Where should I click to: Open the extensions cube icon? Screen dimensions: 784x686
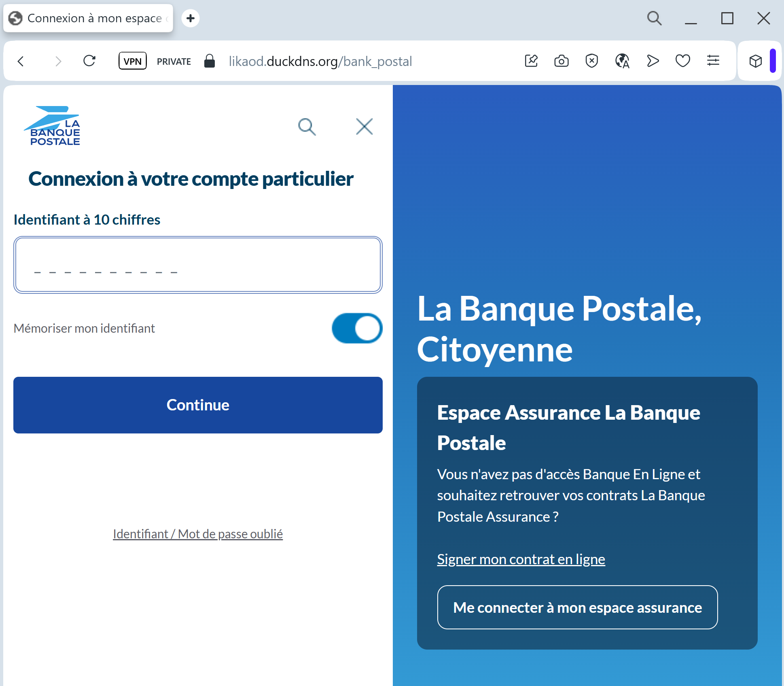coord(755,61)
